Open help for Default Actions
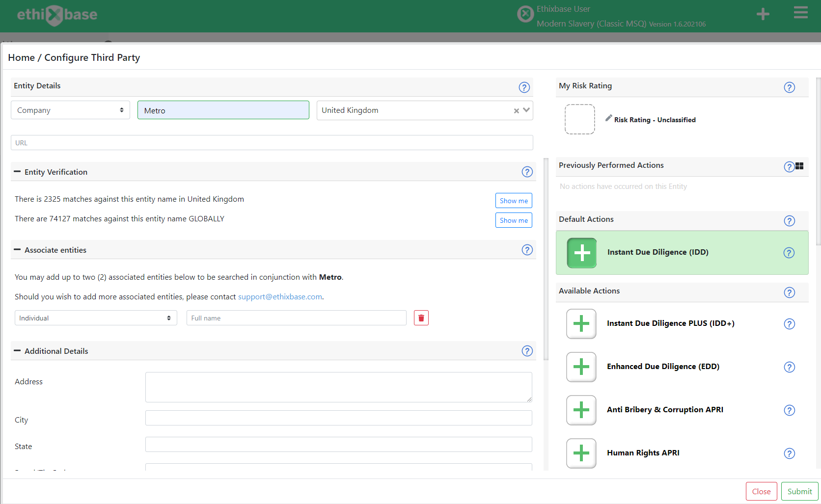821x504 pixels. 789,221
